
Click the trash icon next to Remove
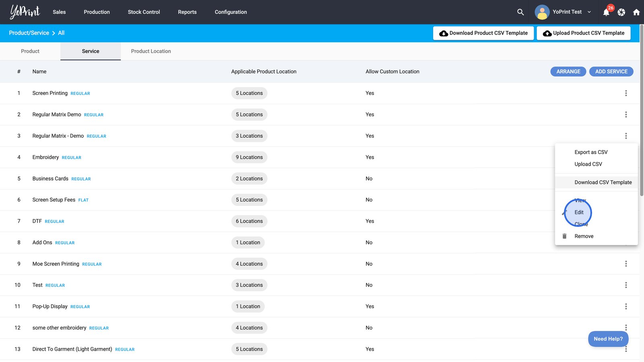[x=564, y=236]
